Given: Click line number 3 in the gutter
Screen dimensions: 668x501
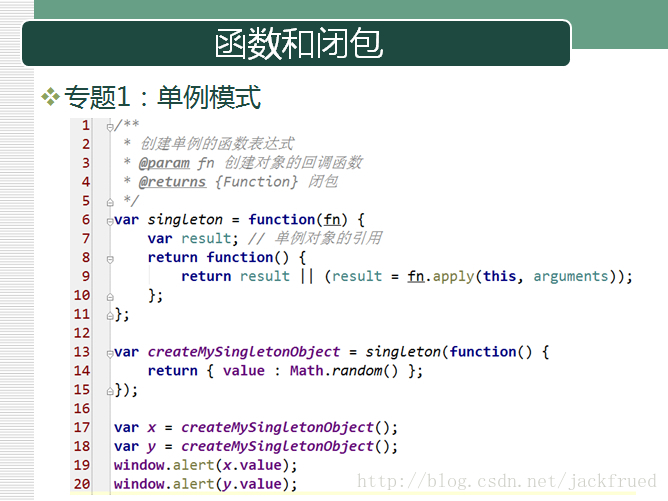Looking at the screenshot, I should click(x=86, y=163).
